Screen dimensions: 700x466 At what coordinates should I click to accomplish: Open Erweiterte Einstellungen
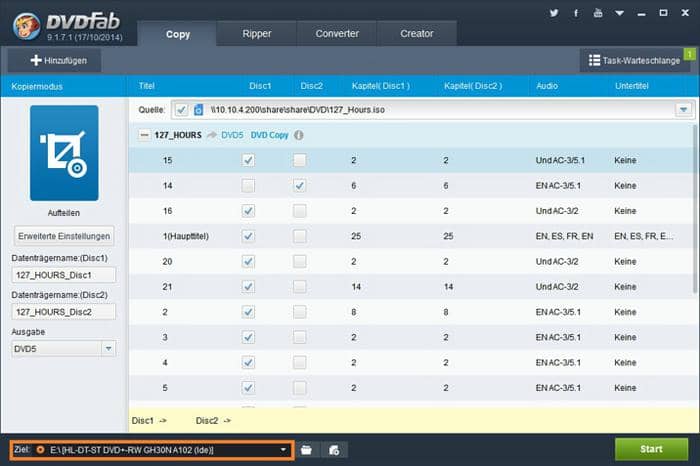point(64,236)
